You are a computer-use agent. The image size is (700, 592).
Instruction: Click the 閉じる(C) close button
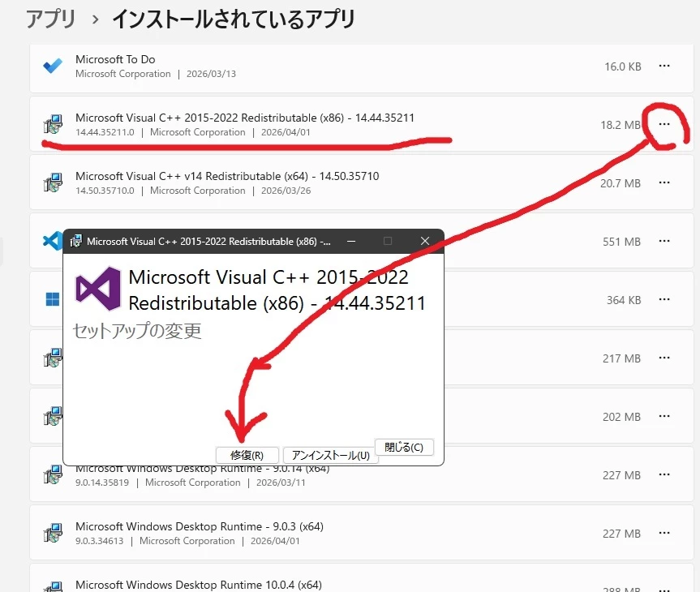click(404, 447)
